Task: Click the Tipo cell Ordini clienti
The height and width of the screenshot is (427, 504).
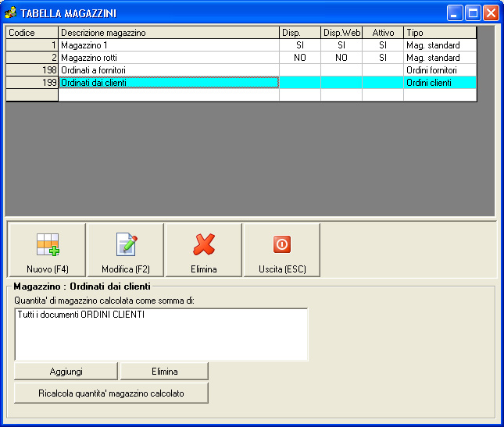Action: 440,83
